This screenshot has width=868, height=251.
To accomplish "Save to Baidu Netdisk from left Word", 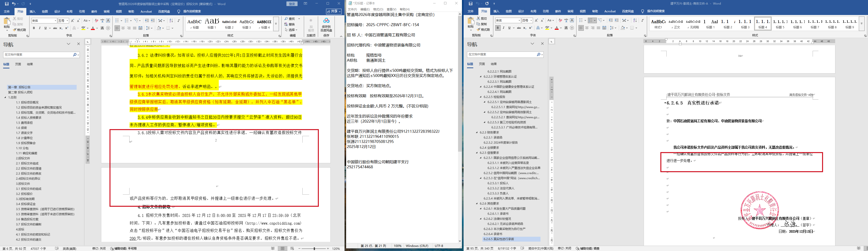I will click(326, 25).
